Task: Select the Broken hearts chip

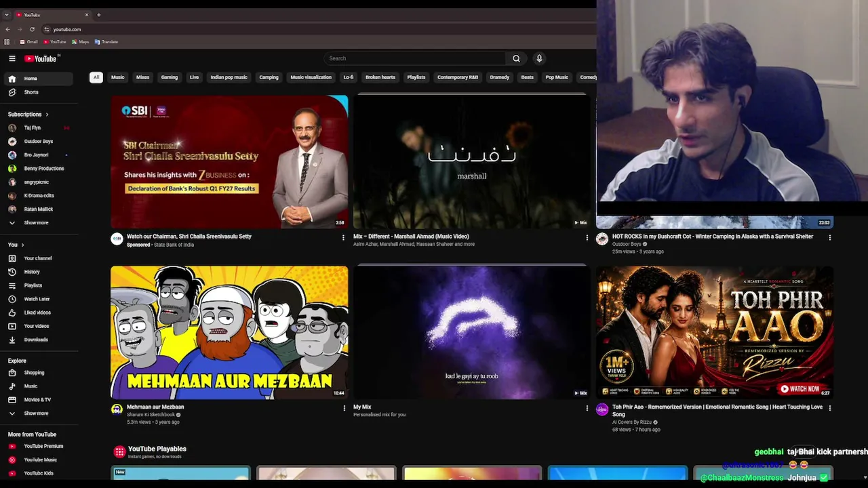Action: 380,77
